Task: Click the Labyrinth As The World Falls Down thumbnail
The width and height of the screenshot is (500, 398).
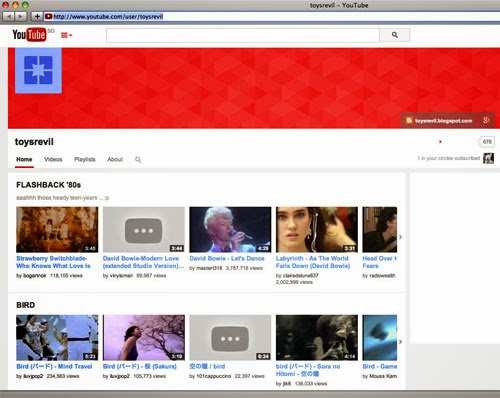Action: [317, 229]
